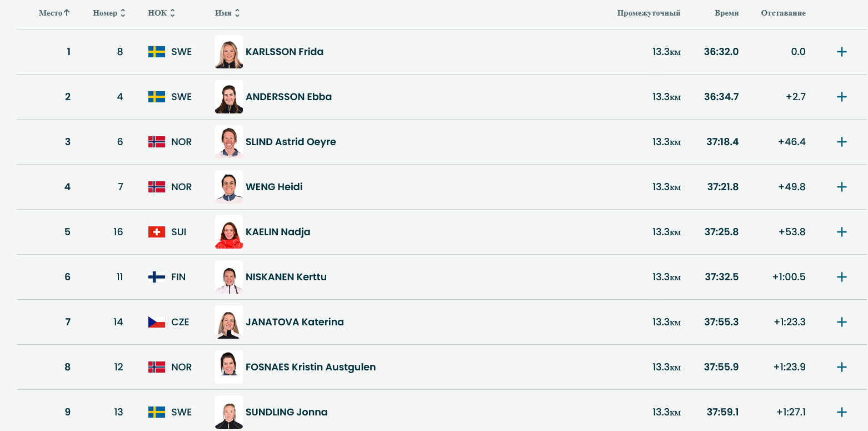
Task: Click Norway flag next to Slind
Action: [156, 142]
